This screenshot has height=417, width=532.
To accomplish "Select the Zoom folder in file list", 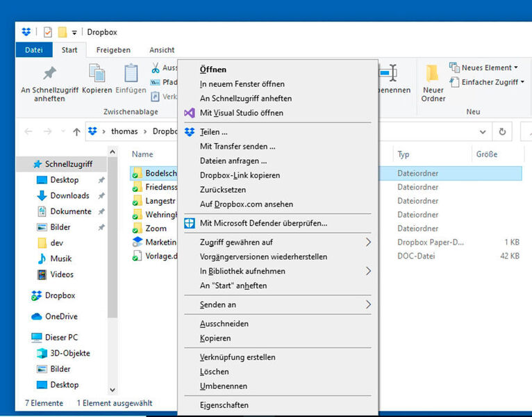I will pyautogui.click(x=156, y=228).
